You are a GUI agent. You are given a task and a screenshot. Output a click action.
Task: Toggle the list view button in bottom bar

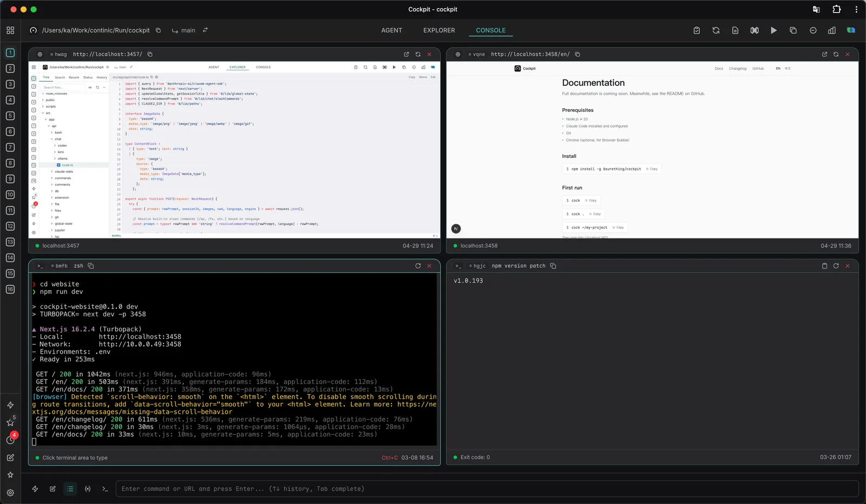point(70,488)
